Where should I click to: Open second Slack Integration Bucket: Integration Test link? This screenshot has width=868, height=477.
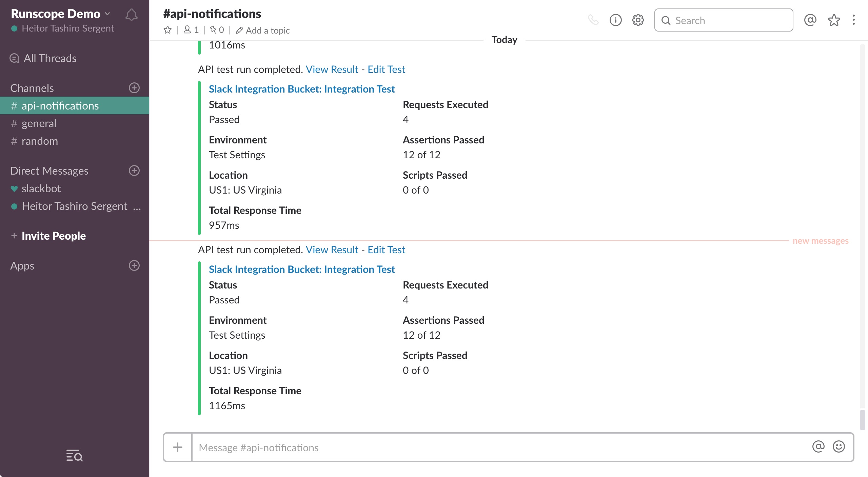(302, 269)
